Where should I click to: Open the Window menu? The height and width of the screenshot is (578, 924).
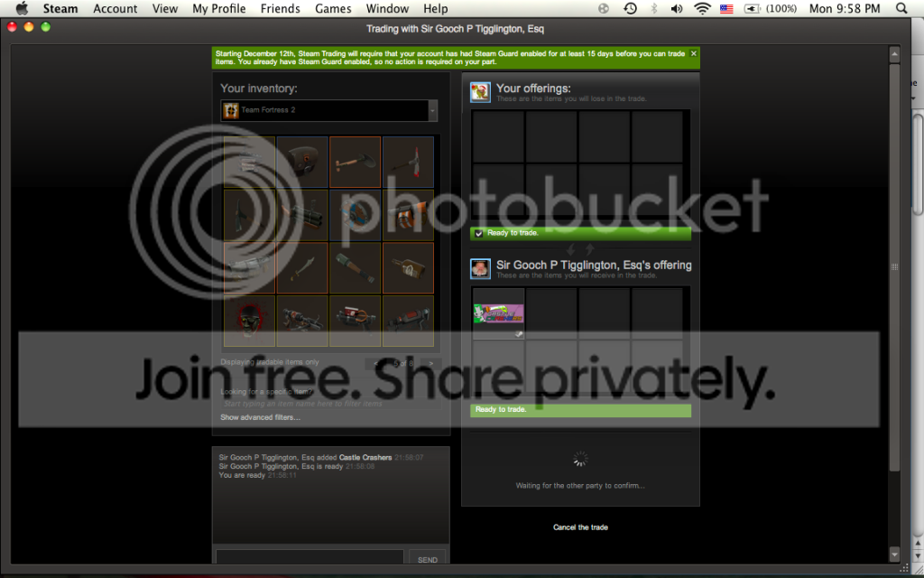pyautogui.click(x=387, y=8)
